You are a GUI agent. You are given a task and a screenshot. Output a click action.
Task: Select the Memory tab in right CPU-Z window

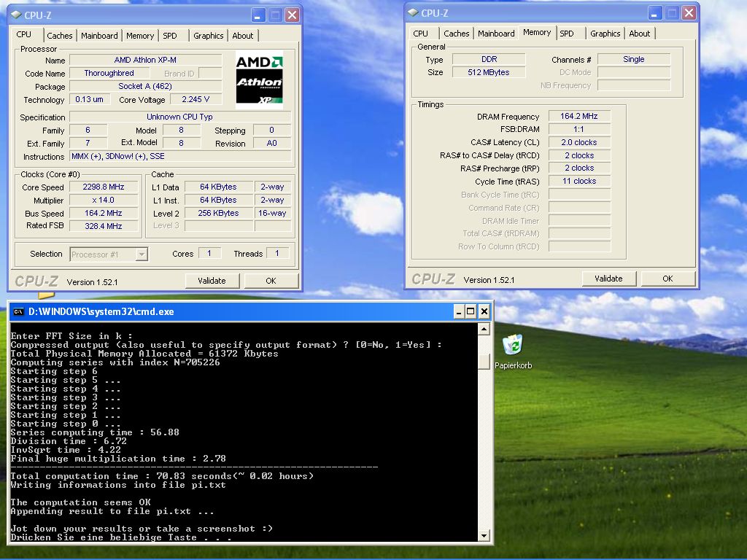(537, 32)
